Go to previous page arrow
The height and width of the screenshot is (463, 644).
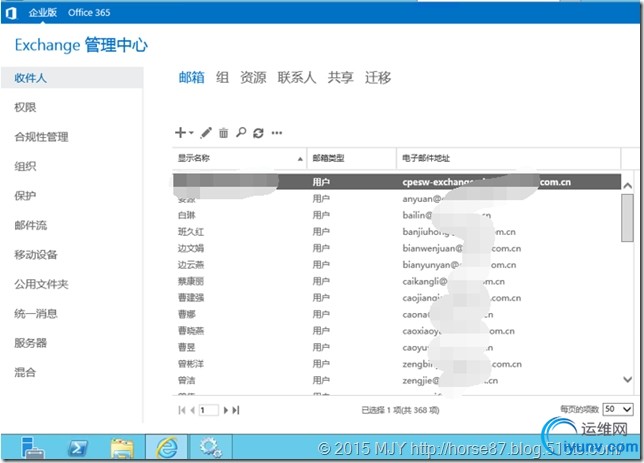(192, 410)
